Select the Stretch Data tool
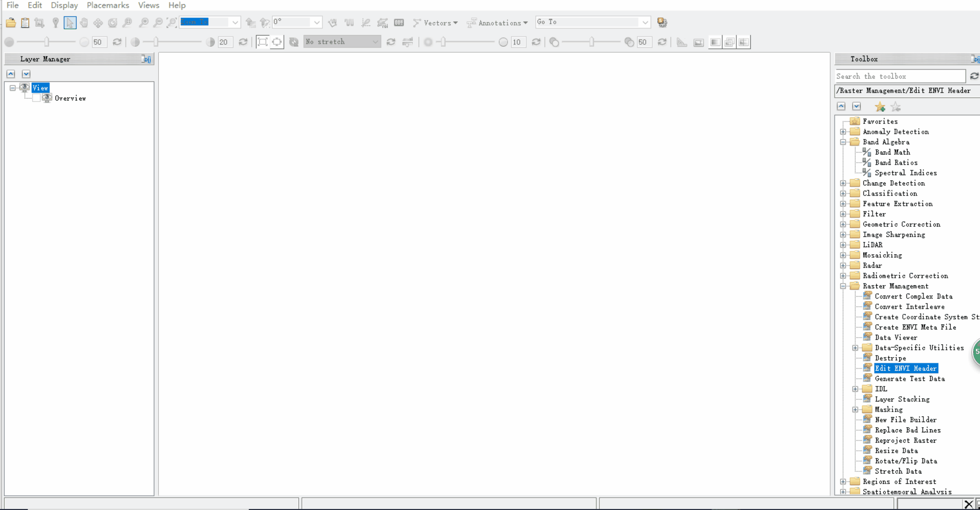This screenshot has height=510, width=980. [898, 471]
